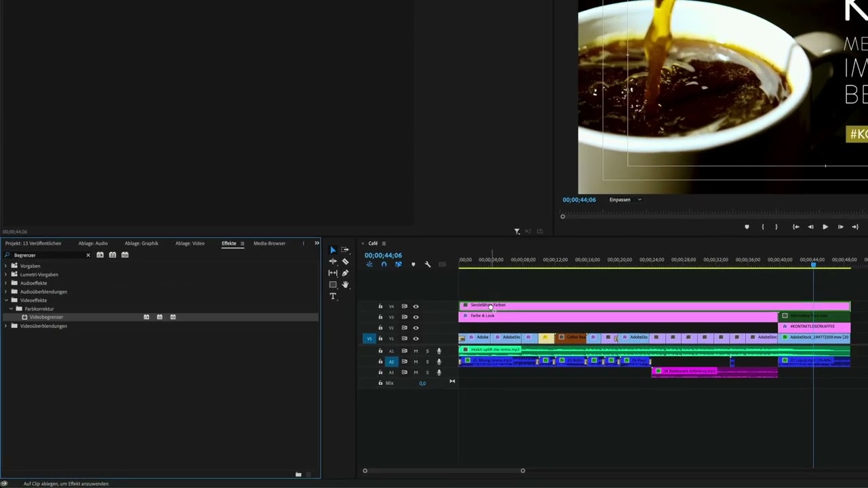Image resolution: width=868 pixels, height=488 pixels.
Task: Select the Hand tool
Action: (345, 285)
